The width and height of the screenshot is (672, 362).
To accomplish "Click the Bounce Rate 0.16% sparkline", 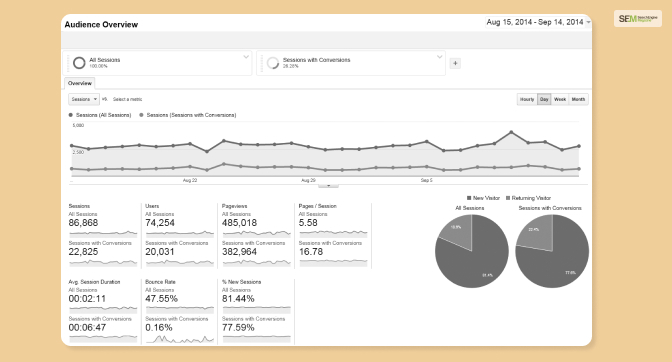I will 180,339.
